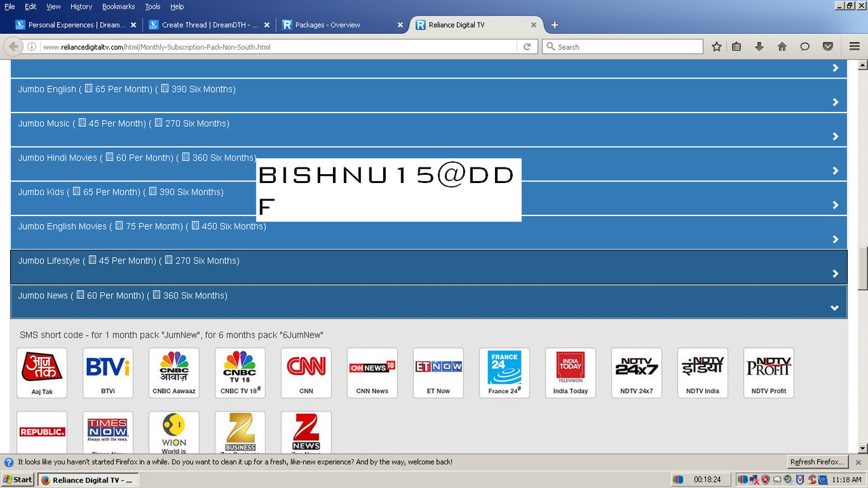868x488 pixels.
Task: Collapse the Jumbo News pack row
Action: point(429,302)
